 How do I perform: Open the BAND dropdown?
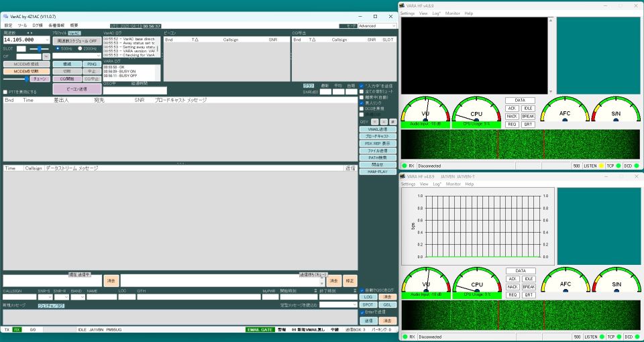pyautogui.click(x=83, y=297)
